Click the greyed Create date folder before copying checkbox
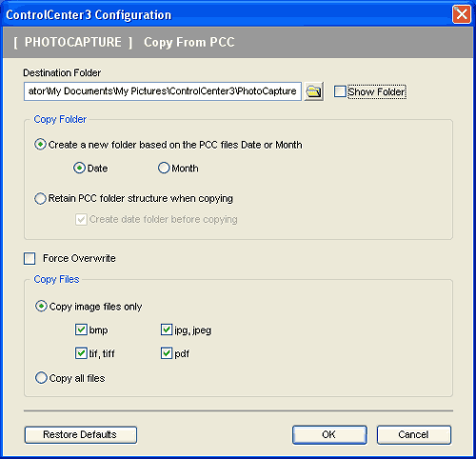The width and height of the screenshot is (476, 459). (x=81, y=219)
